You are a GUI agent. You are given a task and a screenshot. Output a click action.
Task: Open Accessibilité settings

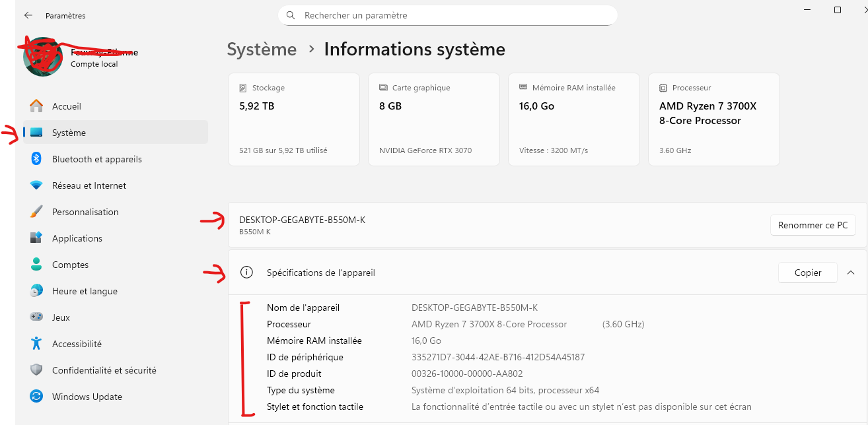tap(116, 344)
